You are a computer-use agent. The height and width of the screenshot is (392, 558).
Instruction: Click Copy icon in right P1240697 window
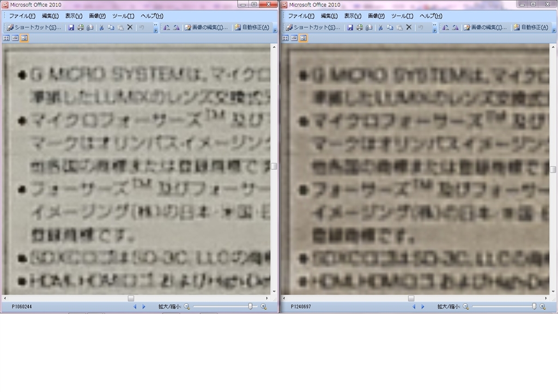390,27
